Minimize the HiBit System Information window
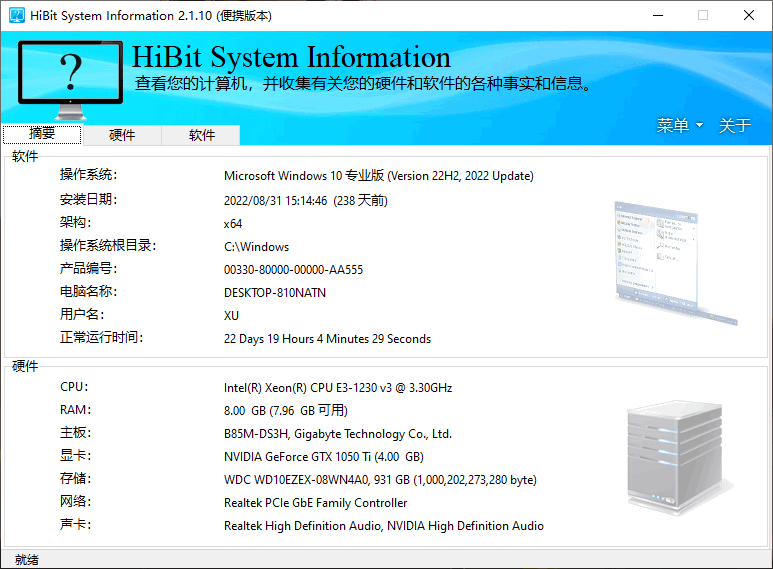Viewport: 773px width, 569px height. click(x=658, y=15)
